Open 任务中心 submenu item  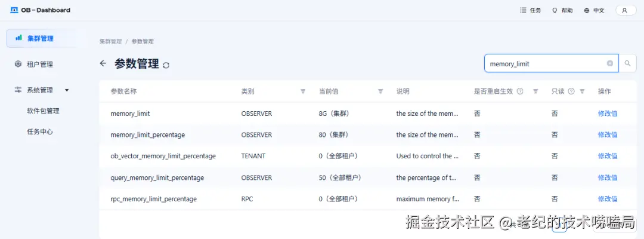tap(40, 131)
